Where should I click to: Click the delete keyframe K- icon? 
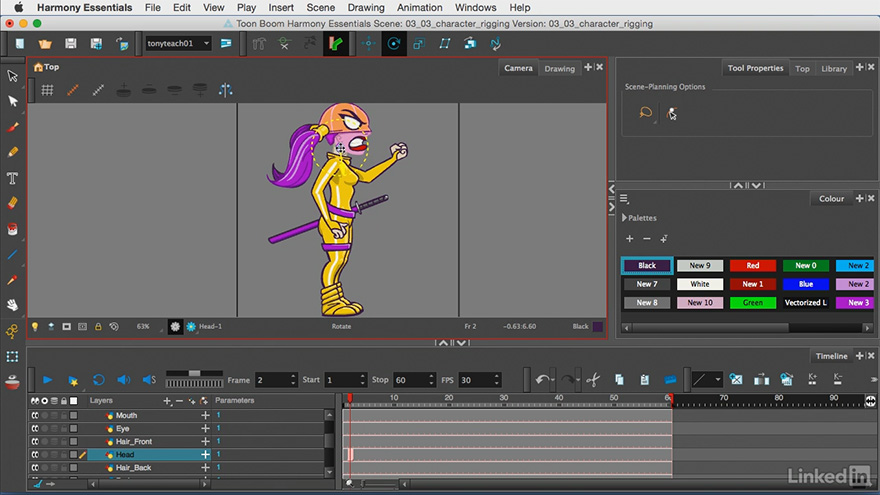click(x=837, y=379)
